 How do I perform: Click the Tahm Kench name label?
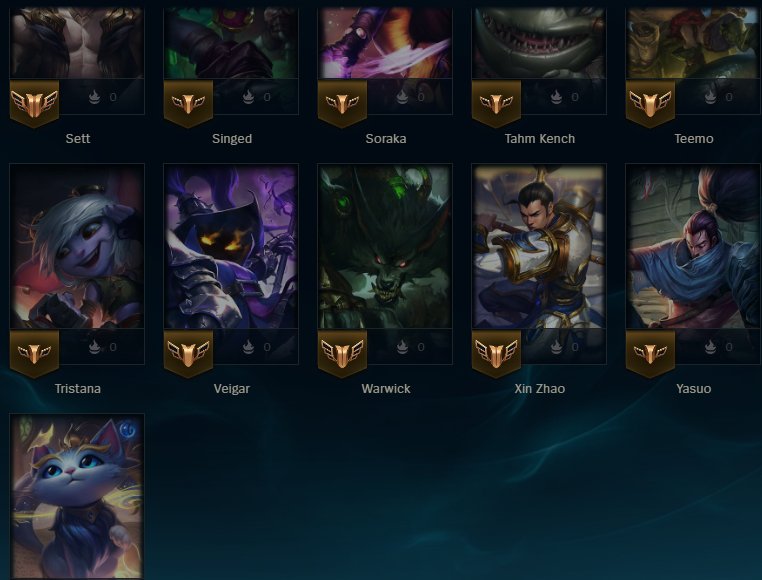tap(539, 139)
